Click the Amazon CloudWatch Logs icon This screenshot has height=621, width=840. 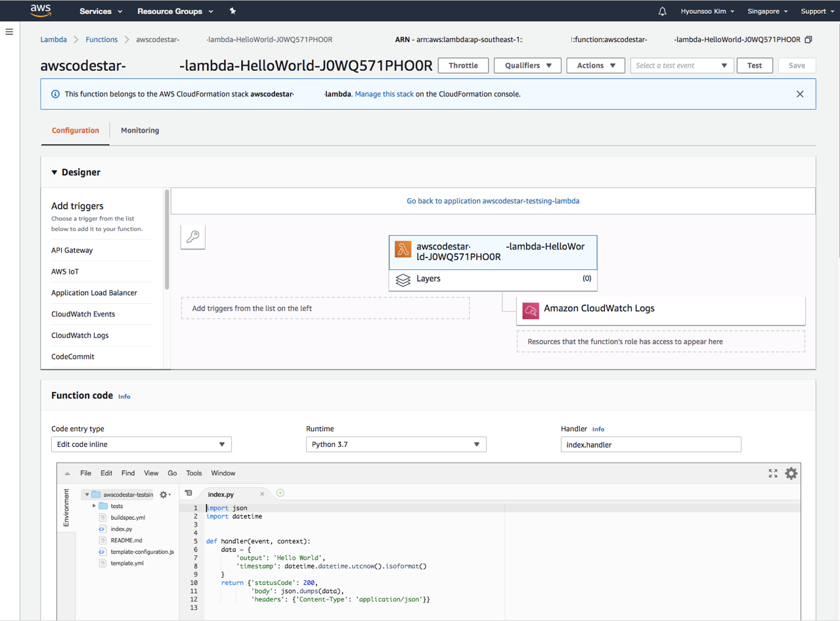(x=531, y=310)
